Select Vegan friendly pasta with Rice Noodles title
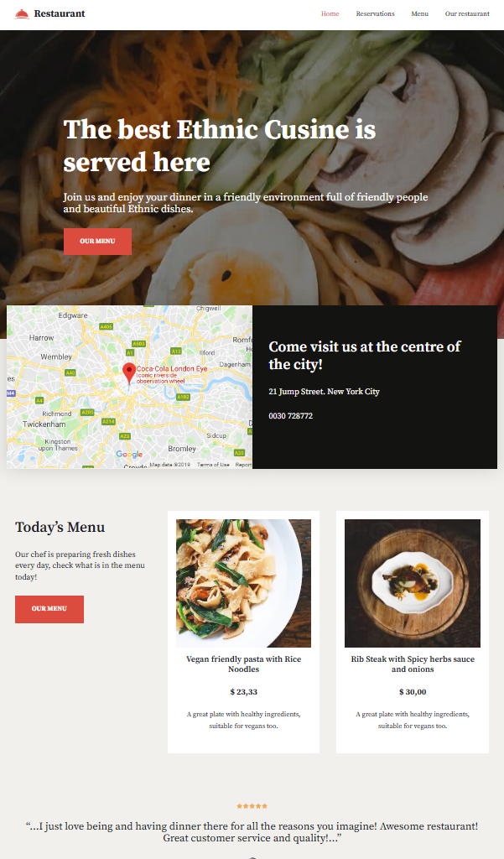 [x=244, y=664]
